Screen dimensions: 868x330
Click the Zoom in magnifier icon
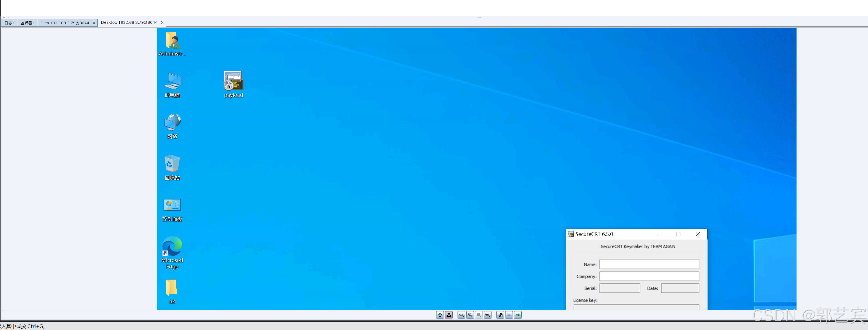click(470, 315)
